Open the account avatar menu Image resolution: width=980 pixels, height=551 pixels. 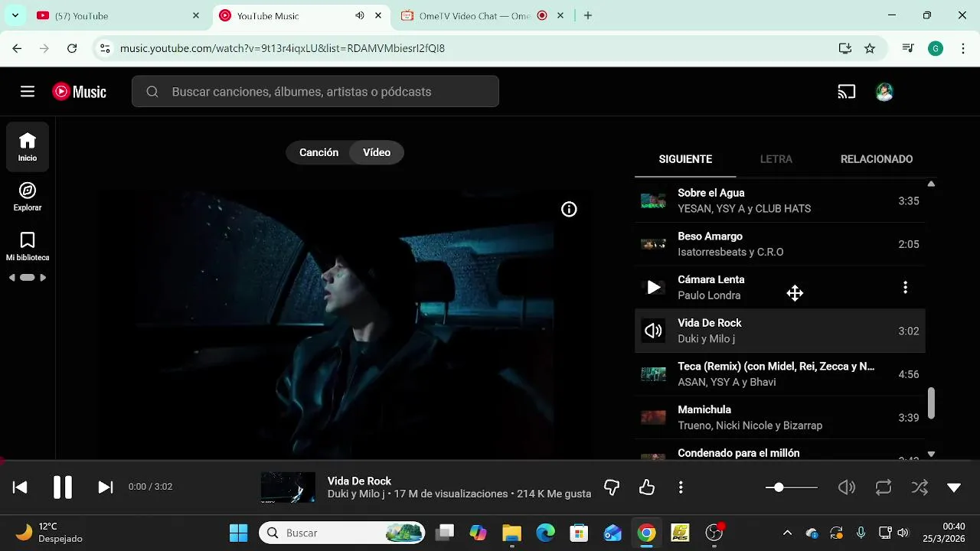pos(884,92)
